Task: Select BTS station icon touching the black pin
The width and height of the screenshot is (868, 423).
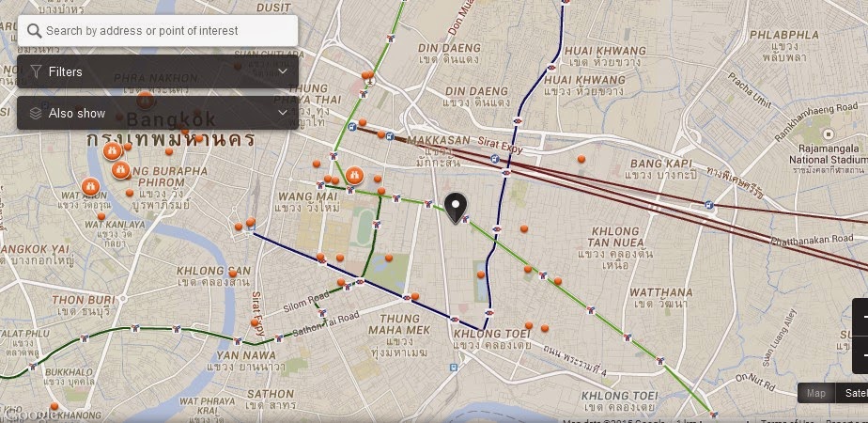Action: coord(466,219)
